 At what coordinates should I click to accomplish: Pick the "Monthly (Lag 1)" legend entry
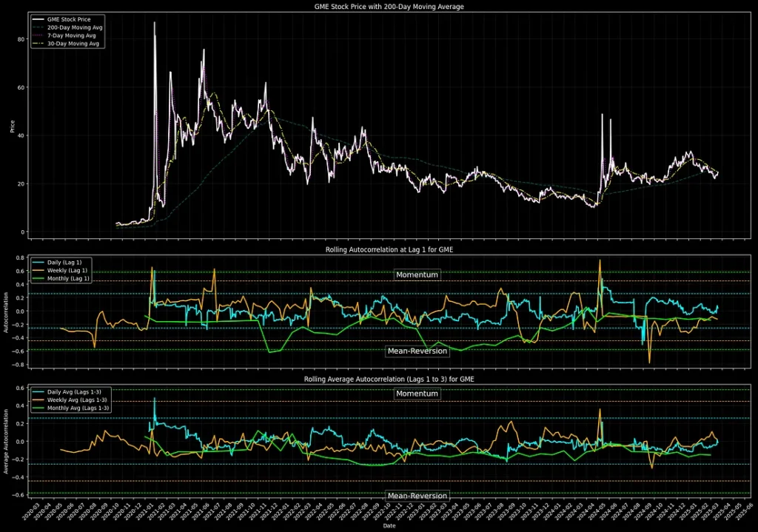61,278
